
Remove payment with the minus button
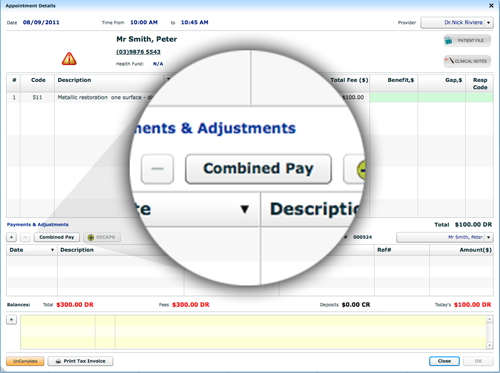coord(25,237)
